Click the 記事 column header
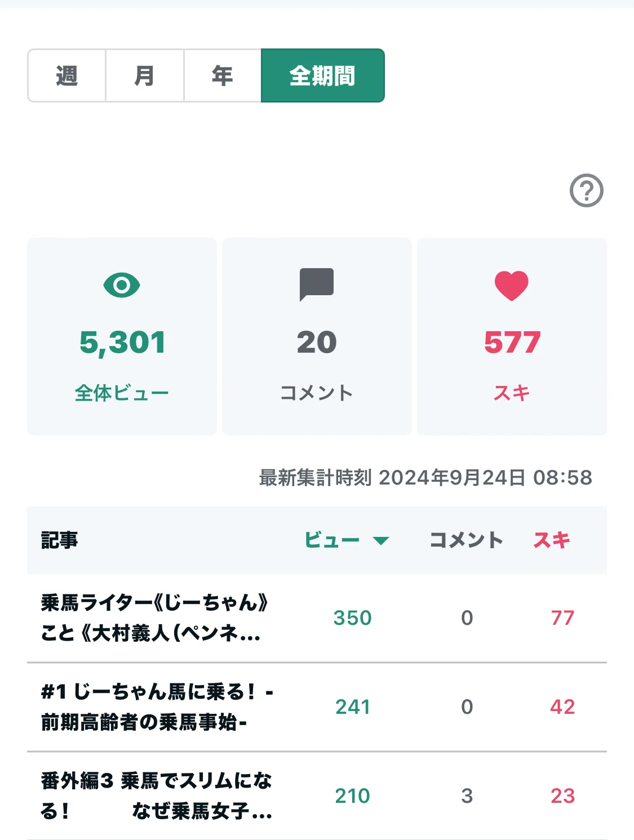 [59, 540]
